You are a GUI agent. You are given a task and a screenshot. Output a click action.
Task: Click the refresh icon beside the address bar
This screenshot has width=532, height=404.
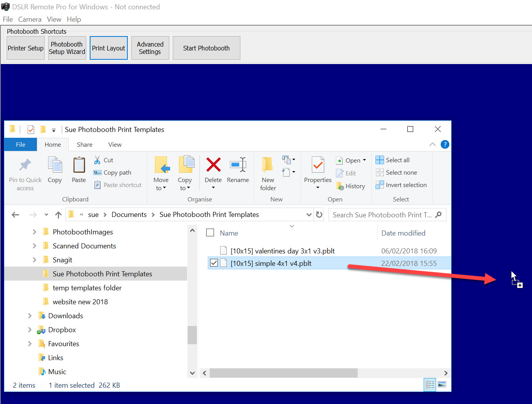(319, 215)
